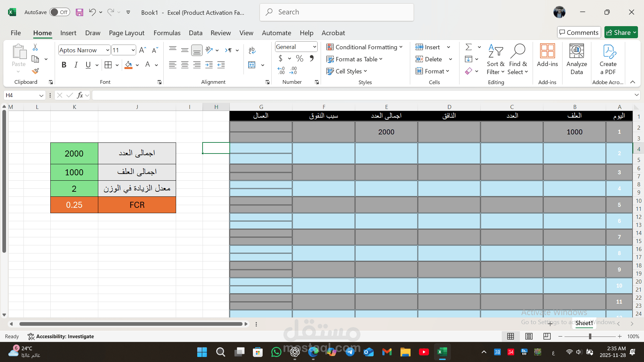The width and height of the screenshot is (644, 362).
Task: Toggle Wrap Text button
Action: [x=252, y=50]
